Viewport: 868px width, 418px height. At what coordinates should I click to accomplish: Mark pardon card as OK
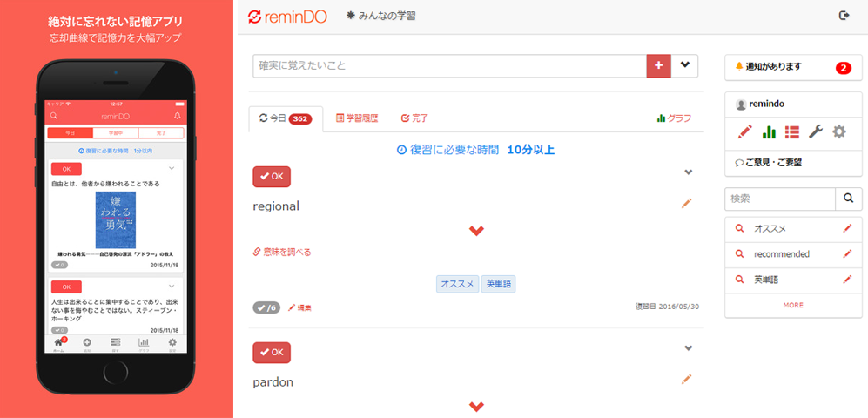[x=272, y=353]
